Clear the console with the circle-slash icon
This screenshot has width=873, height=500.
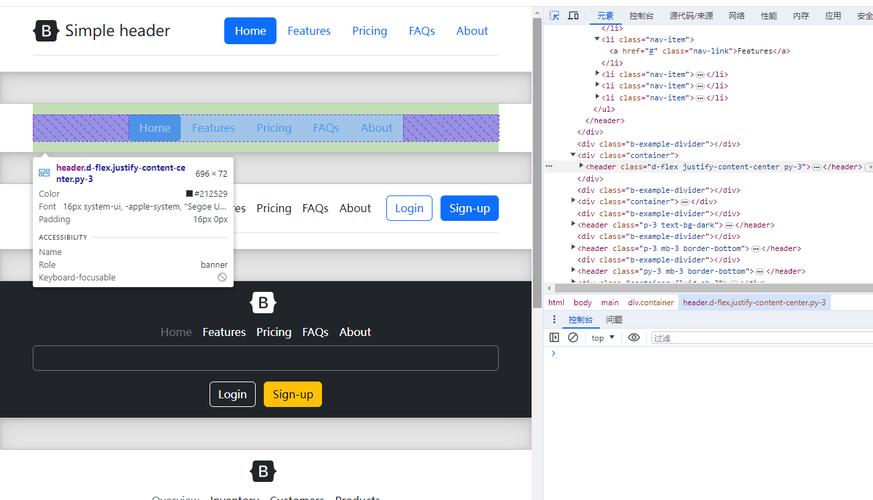point(573,337)
